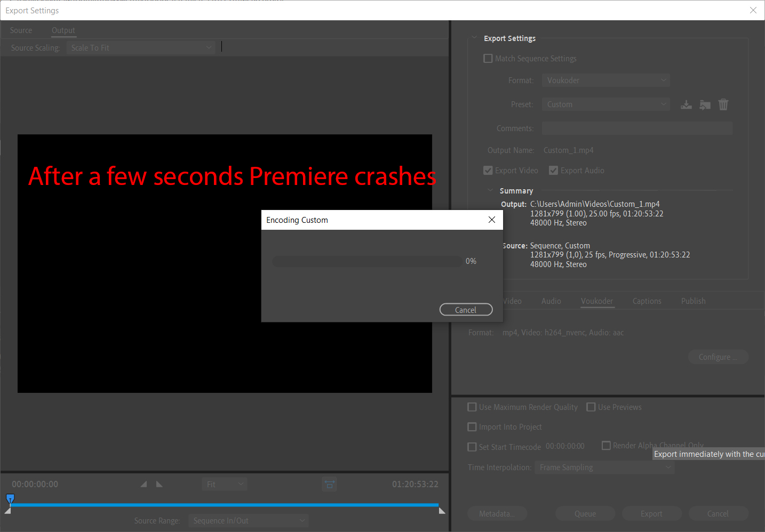Open the Format dropdown showing Voukoder
765x532 pixels.
[x=605, y=80]
